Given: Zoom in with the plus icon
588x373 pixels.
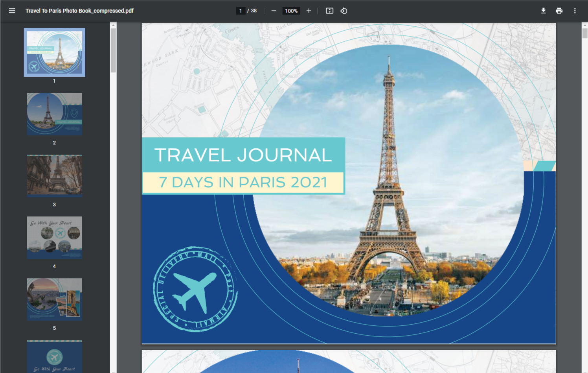Looking at the screenshot, I should tap(309, 11).
